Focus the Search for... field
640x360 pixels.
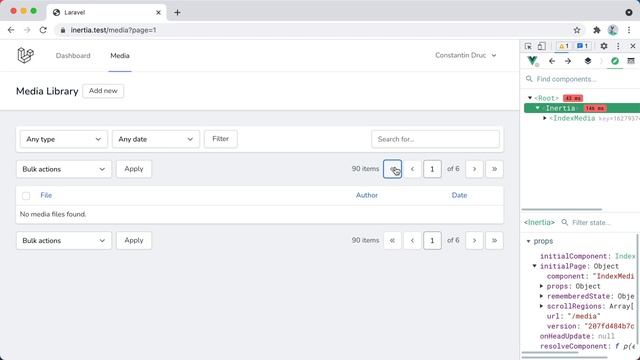click(436, 139)
